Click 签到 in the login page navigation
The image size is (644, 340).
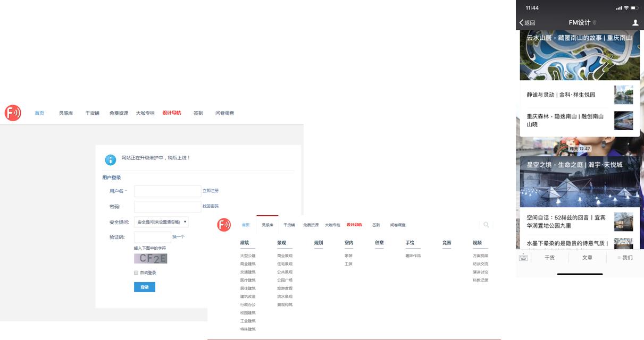coord(198,113)
